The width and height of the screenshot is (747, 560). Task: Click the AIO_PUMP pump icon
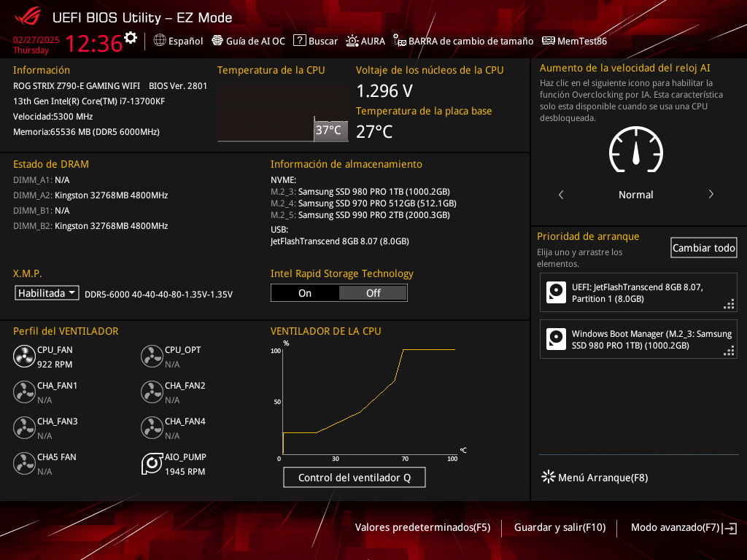[x=152, y=463]
